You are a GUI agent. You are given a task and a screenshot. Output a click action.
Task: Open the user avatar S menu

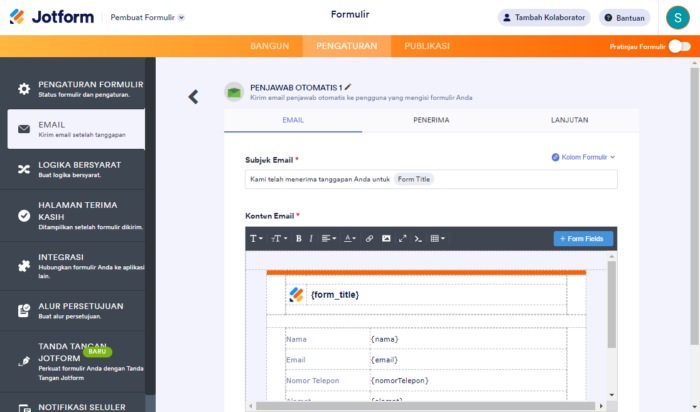678,17
